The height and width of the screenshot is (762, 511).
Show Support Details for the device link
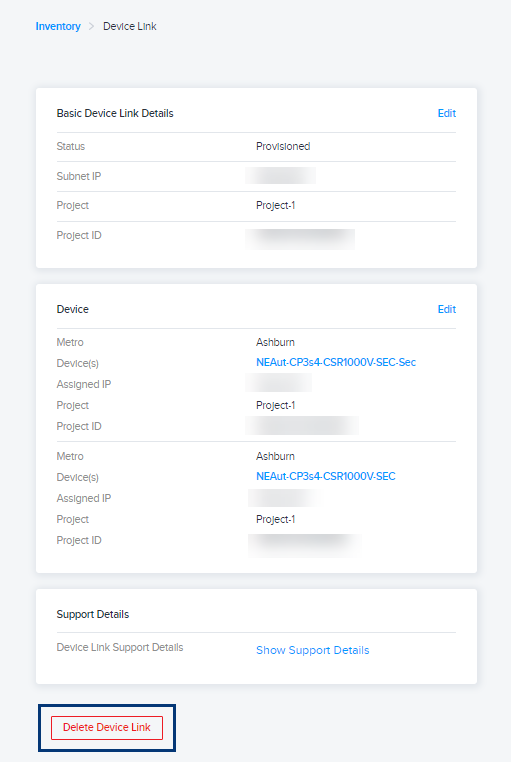click(x=312, y=650)
